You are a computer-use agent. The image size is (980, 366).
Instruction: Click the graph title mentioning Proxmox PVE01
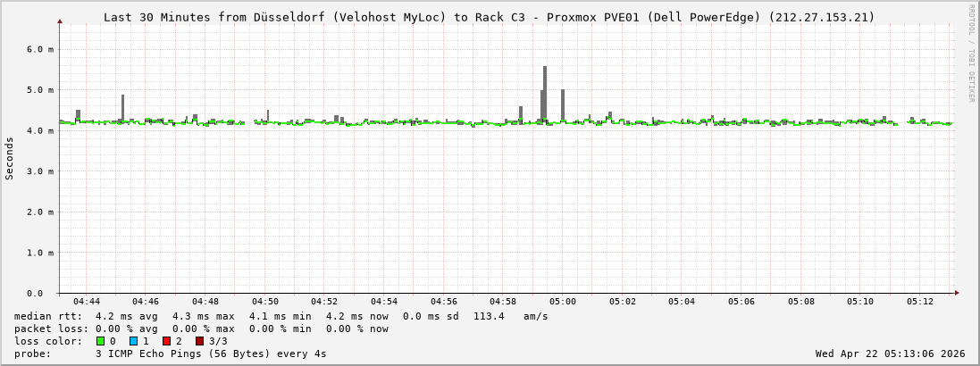(489, 17)
